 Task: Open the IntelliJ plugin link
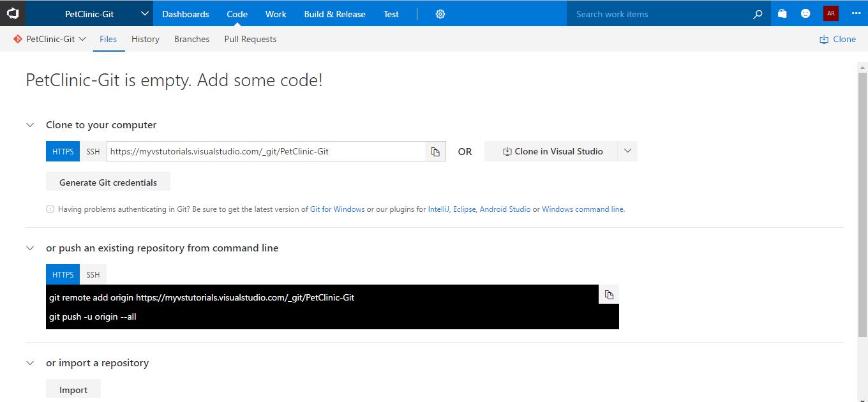click(x=438, y=209)
